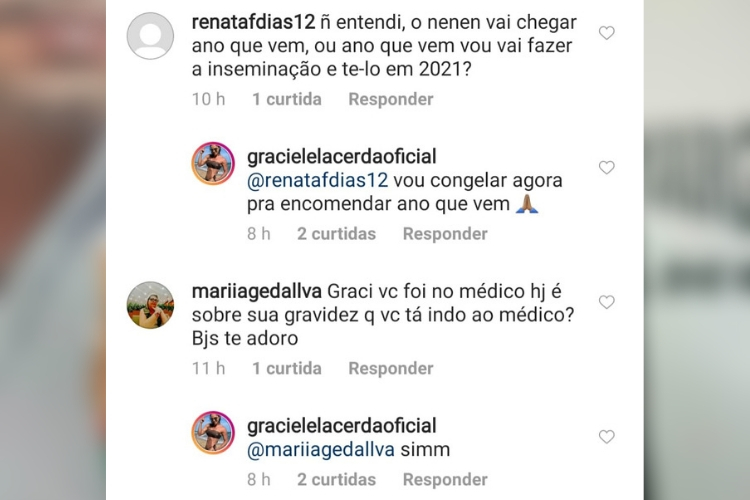The width and height of the screenshot is (750, 500).
Task: Tap the heart on mariiagedallva's comment
Action: coord(606,302)
